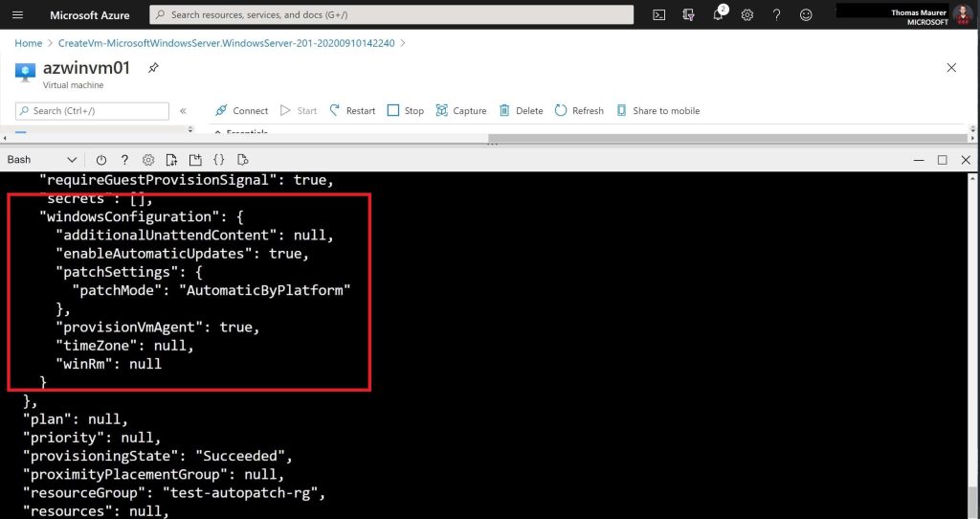This screenshot has height=519, width=980.
Task: Restart the virtual machine
Action: point(352,111)
